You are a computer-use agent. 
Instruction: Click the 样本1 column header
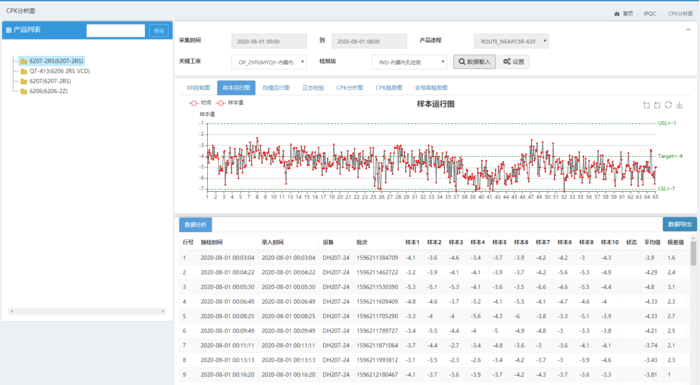412,243
